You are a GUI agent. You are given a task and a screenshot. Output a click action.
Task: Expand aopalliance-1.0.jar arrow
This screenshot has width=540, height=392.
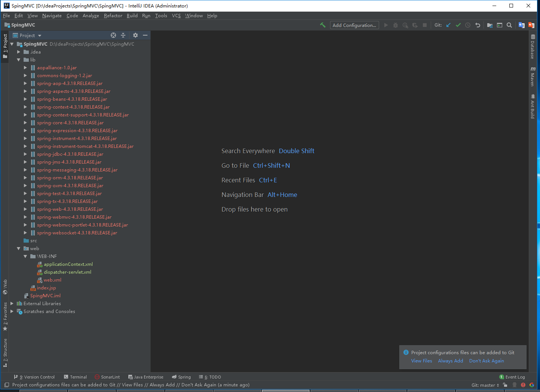[25, 68]
